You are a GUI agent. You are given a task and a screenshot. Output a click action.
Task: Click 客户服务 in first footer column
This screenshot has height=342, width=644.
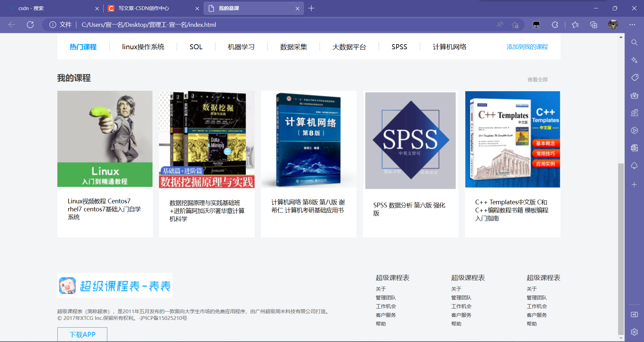[386, 315]
